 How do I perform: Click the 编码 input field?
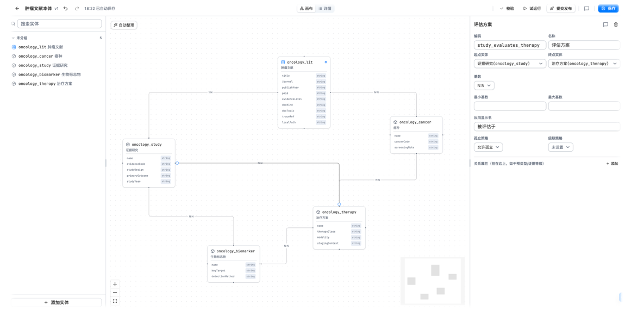510,45
